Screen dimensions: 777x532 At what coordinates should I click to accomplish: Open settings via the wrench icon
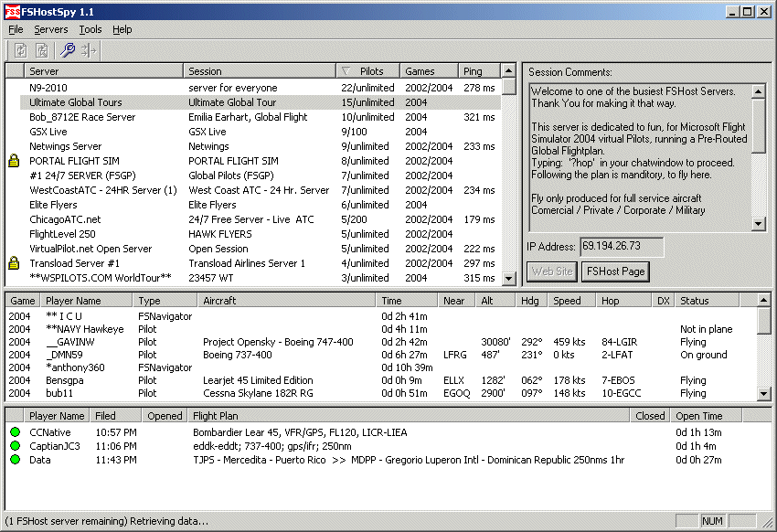pos(67,50)
